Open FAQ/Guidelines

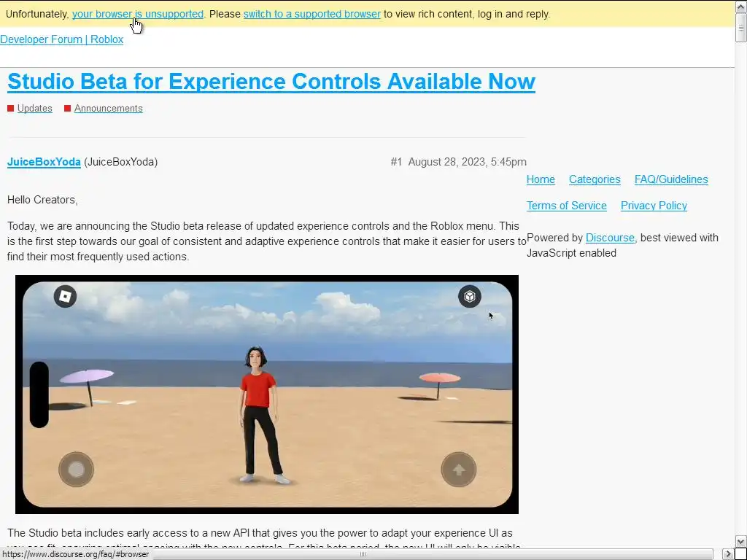[x=671, y=179]
